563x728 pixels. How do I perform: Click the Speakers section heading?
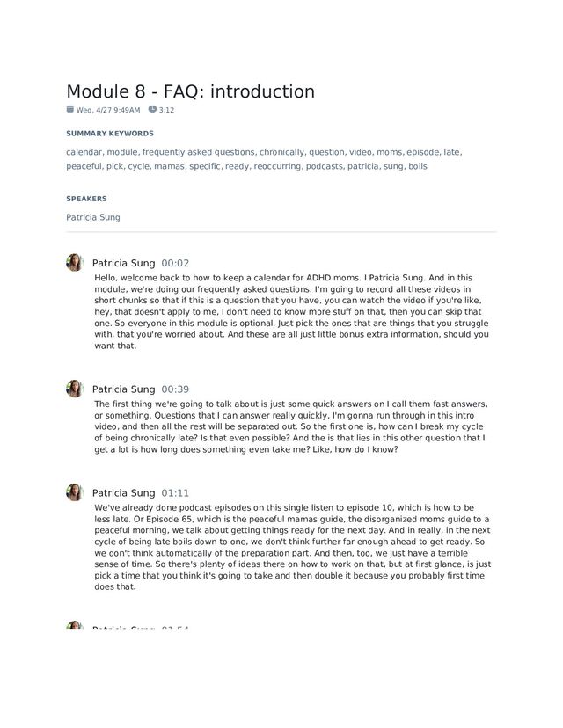[86, 199]
